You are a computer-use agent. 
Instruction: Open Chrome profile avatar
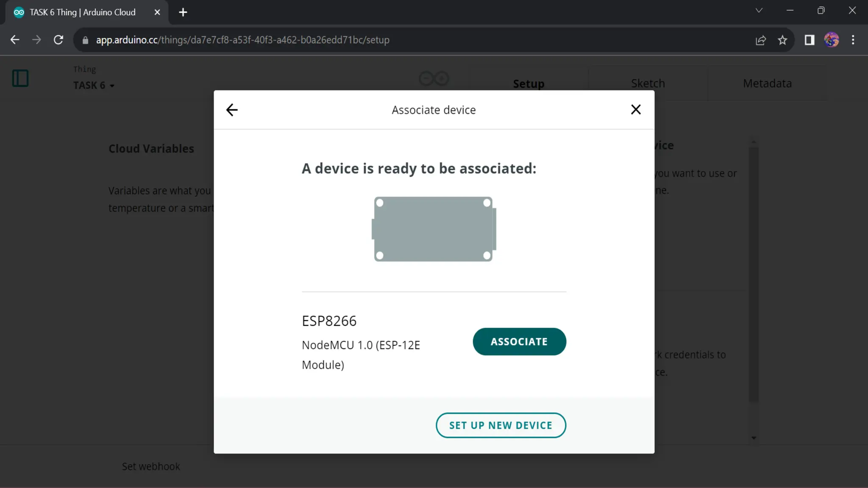[x=832, y=40]
